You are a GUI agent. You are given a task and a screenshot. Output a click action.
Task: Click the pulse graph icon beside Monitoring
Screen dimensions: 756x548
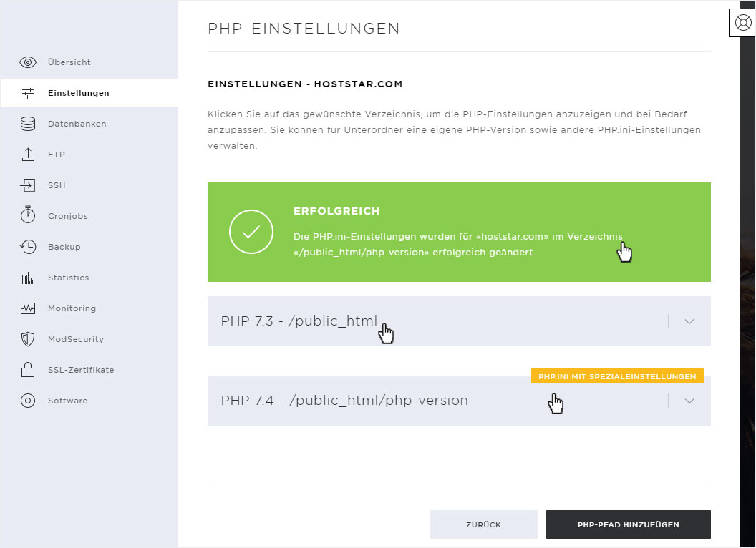(x=28, y=308)
